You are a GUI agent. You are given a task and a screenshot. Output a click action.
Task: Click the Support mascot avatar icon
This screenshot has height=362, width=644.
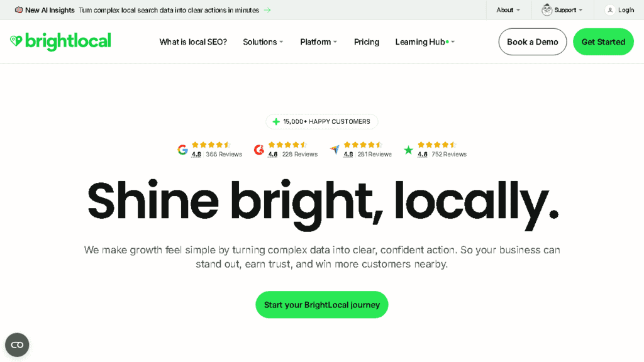tap(547, 10)
